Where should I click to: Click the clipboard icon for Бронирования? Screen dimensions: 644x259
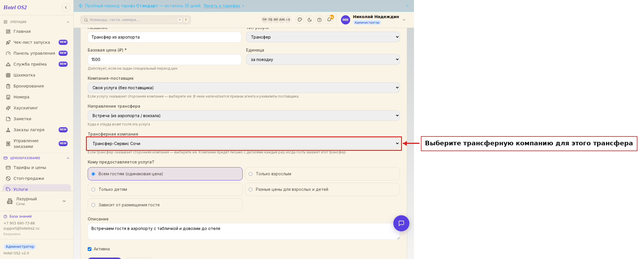pos(8,86)
